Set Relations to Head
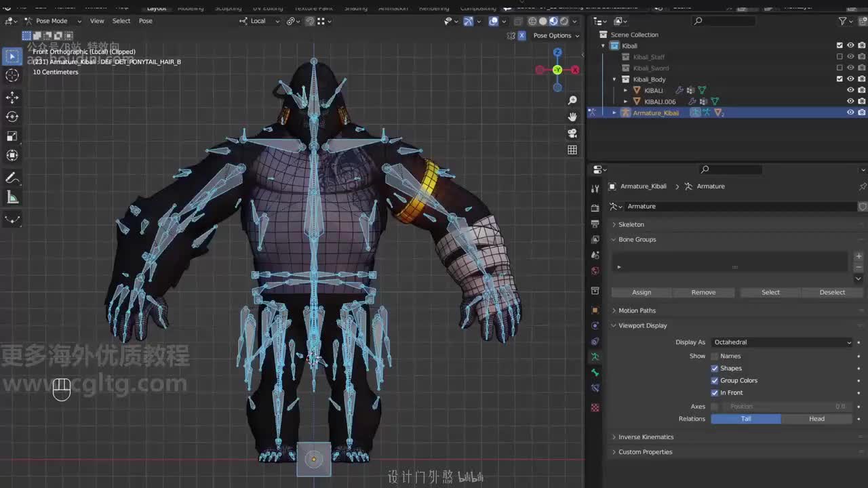The width and height of the screenshot is (868, 488). click(x=816, y=419)
